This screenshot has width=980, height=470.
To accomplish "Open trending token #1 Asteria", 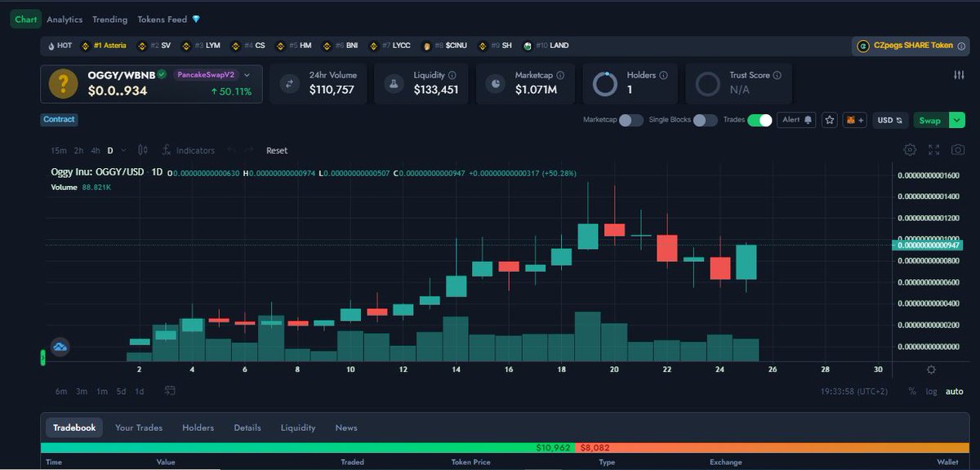I will point(104,46).
